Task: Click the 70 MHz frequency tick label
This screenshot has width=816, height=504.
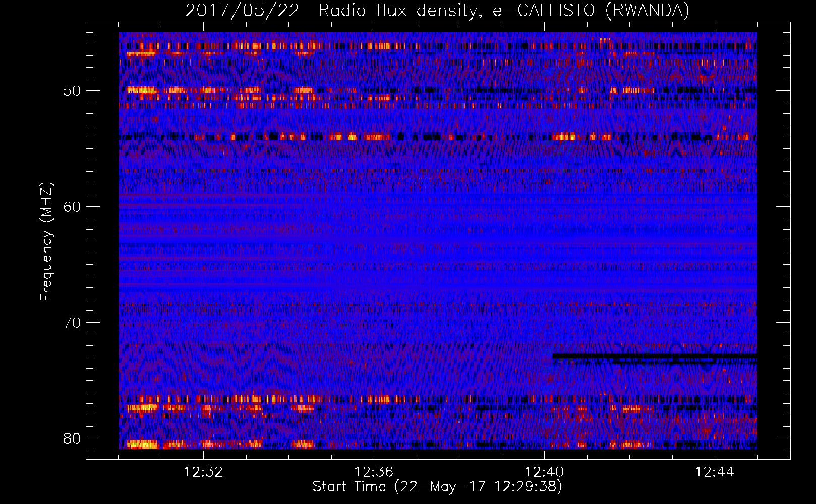Action: (72, 323)
